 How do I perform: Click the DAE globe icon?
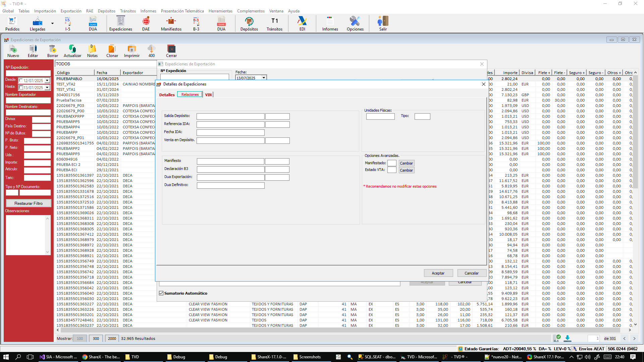pos(146,21)
